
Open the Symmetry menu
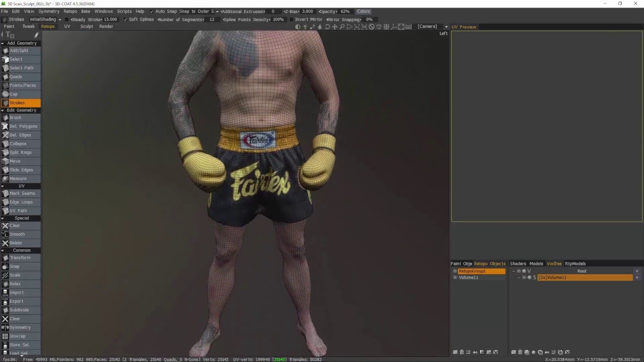(x=49, y=11)
